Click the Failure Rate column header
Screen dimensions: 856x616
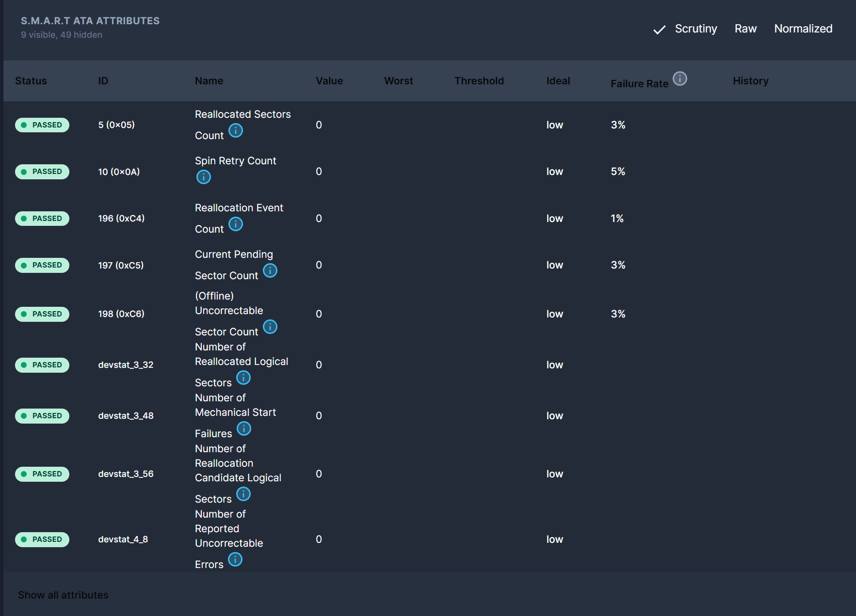(x=640, y=84)
